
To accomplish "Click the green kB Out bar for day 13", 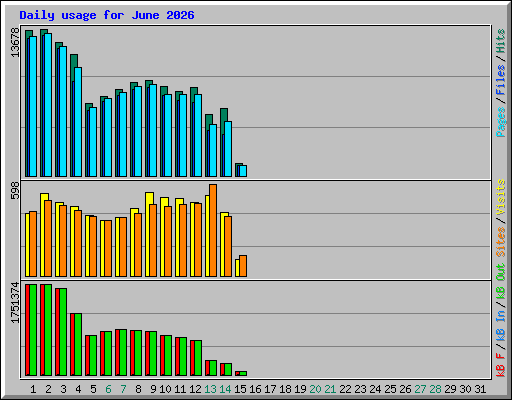I will pyautogui.click(x=213, y=368).
